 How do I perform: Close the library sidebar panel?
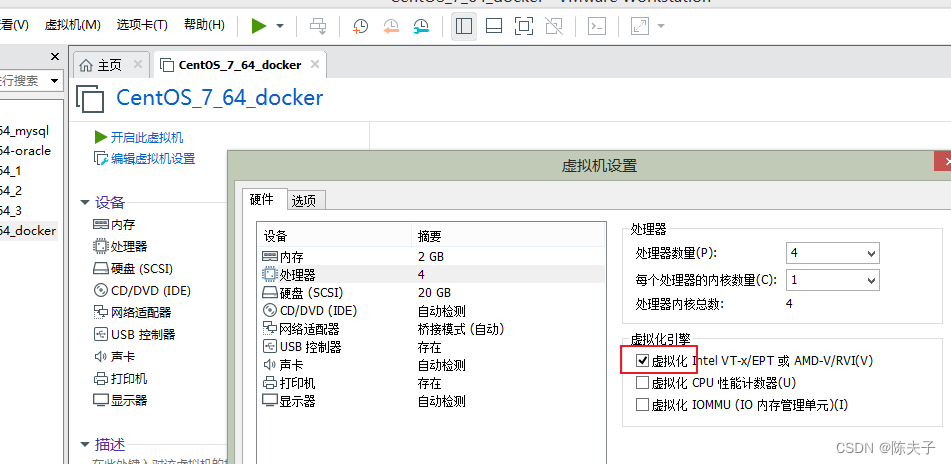(x=55, y=57)
